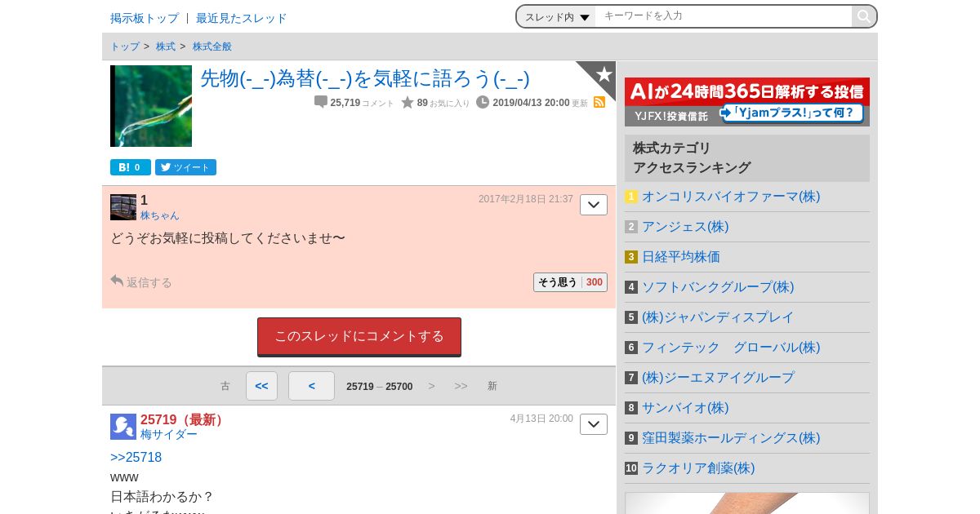The width and height of the screenshot is (980, 514).
Task: Expand options chevron on post 25719
Action: (594, 424)
